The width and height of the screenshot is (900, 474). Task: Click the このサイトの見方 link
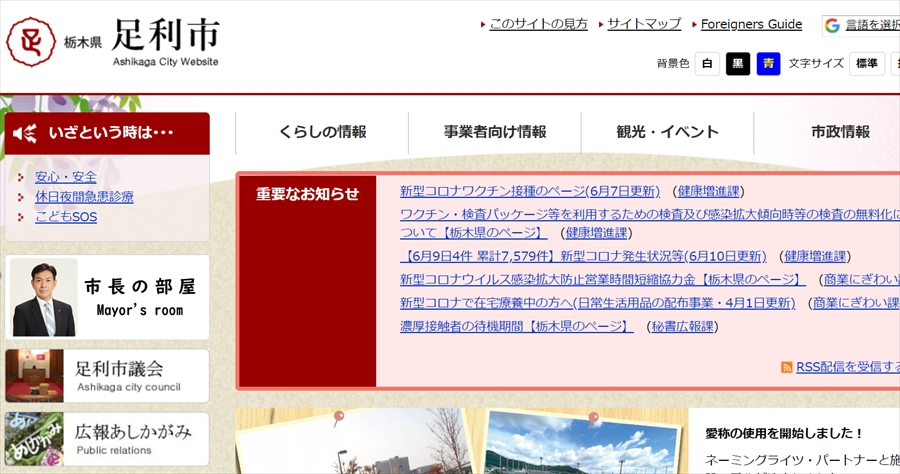(x=538, y=24)
